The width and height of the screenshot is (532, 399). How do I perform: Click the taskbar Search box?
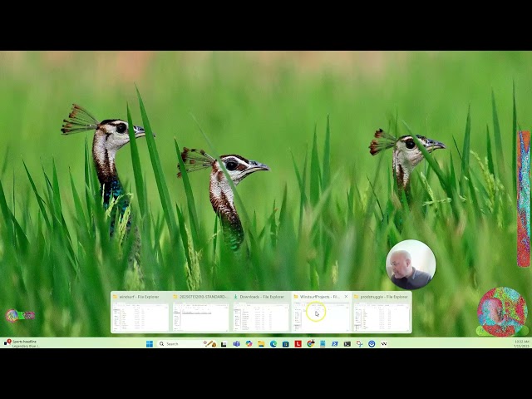click(187, 343)
